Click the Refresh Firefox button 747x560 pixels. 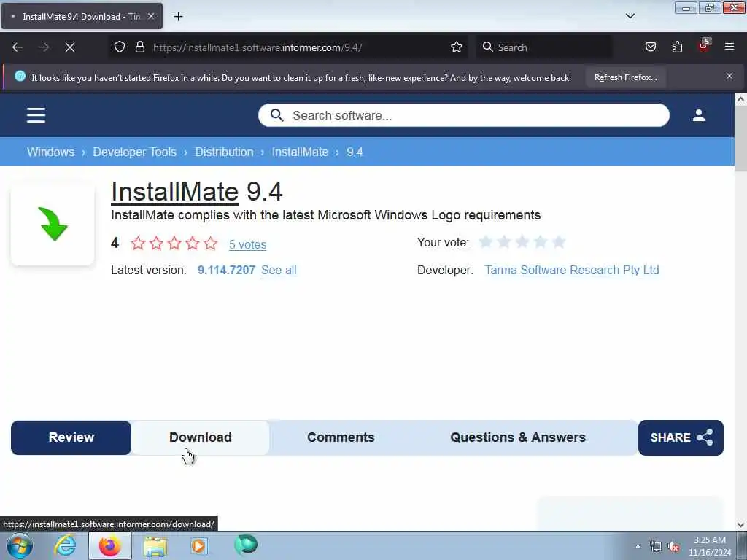click(x=625, y=77)
